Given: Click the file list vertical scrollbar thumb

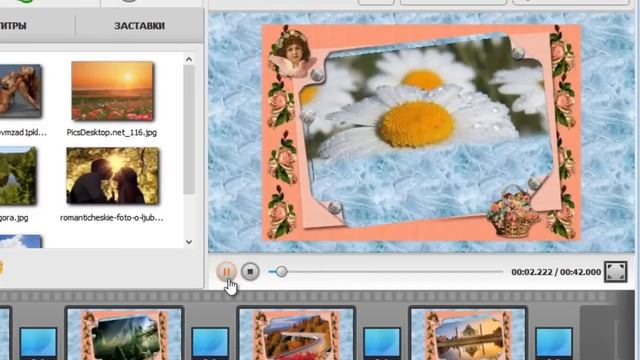Looking at the screenshot, I should [x=189, y=130].
